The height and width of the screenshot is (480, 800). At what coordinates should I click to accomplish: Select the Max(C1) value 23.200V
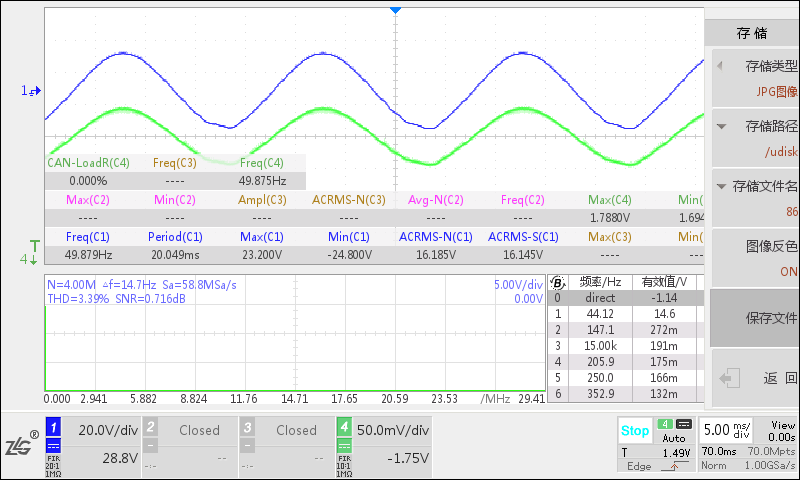click(x=262, y=255)
